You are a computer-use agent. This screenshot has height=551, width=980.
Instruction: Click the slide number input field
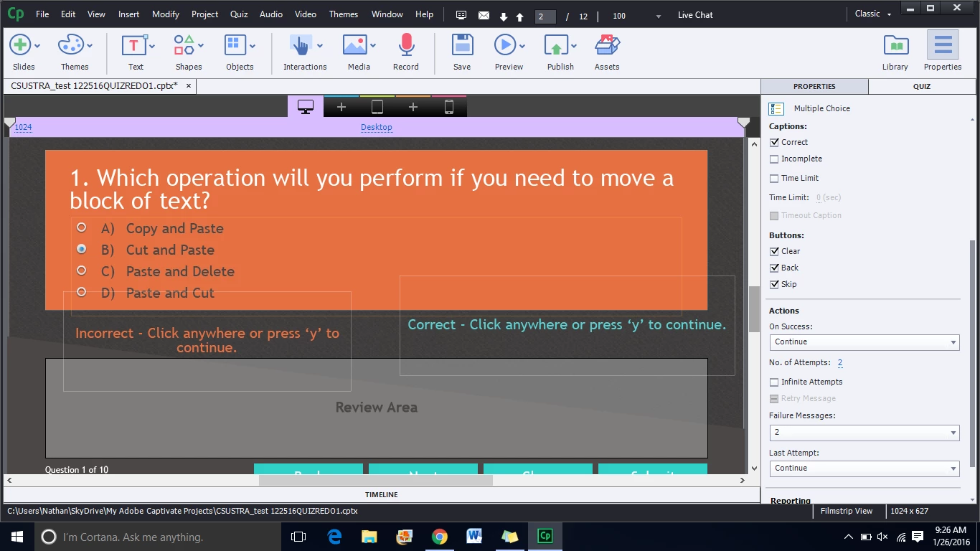pos(545,17)
